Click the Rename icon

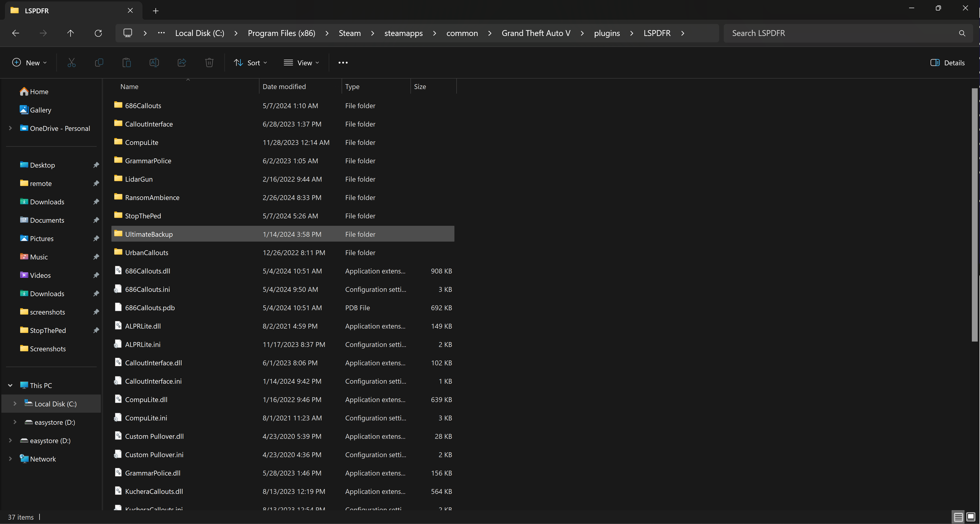[x=154, y=63]
